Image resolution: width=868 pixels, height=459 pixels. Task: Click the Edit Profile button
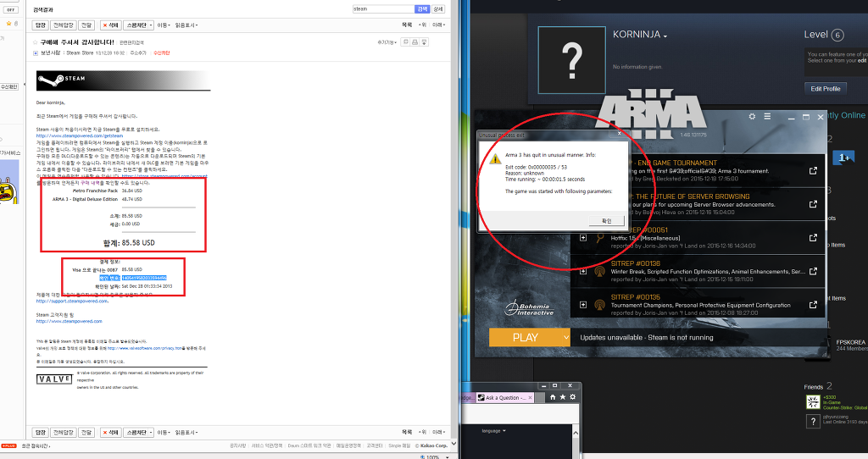click(x=826, y=88)
